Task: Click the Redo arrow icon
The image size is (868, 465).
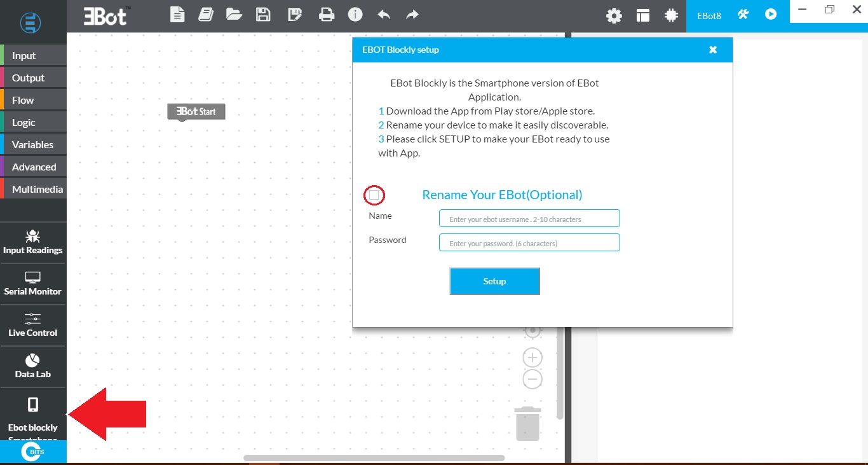Action: [412, 14]
